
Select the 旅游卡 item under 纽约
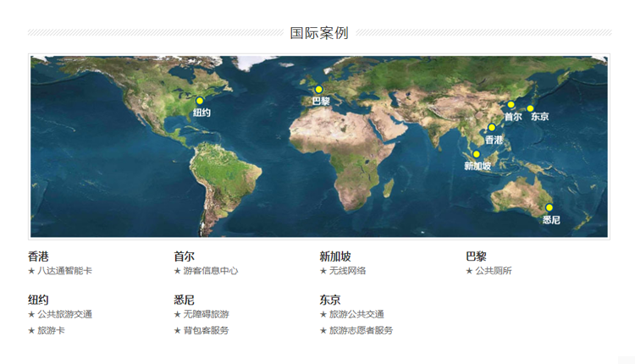point(51,330)
